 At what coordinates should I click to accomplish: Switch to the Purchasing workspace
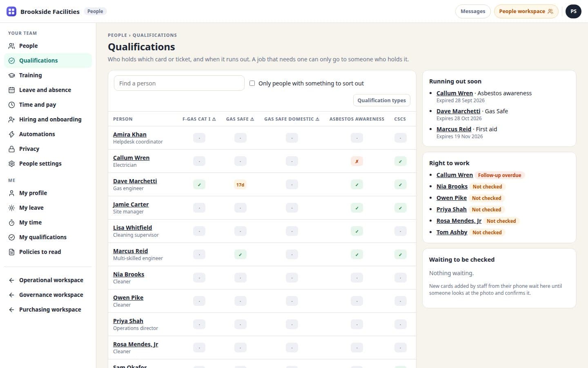click(x=48, y=310)
